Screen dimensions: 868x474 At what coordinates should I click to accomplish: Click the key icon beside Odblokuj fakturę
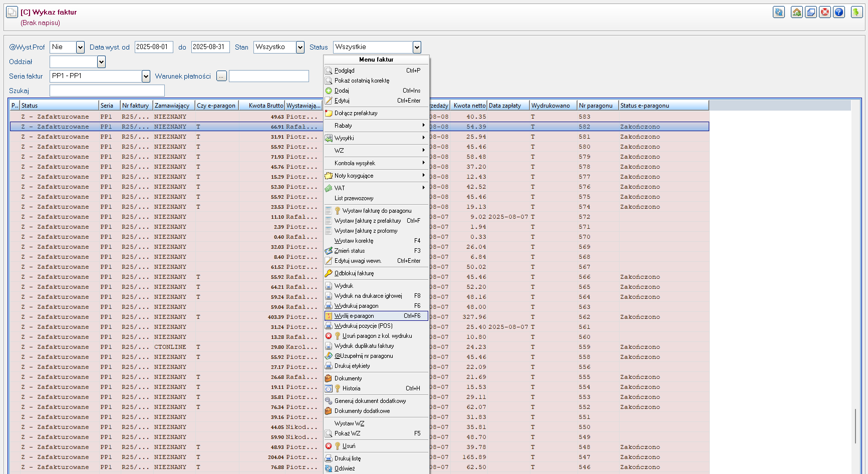(329, 273)
